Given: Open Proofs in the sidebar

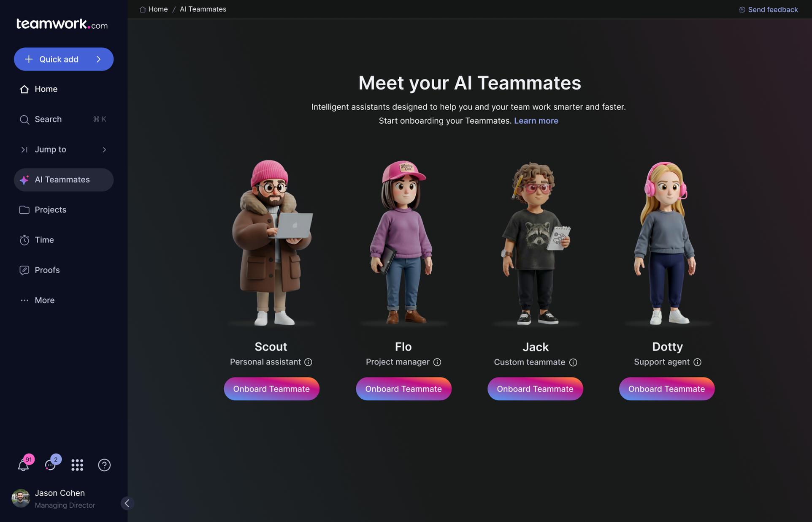Looking at the screenshot, I should tap(64, 270).
